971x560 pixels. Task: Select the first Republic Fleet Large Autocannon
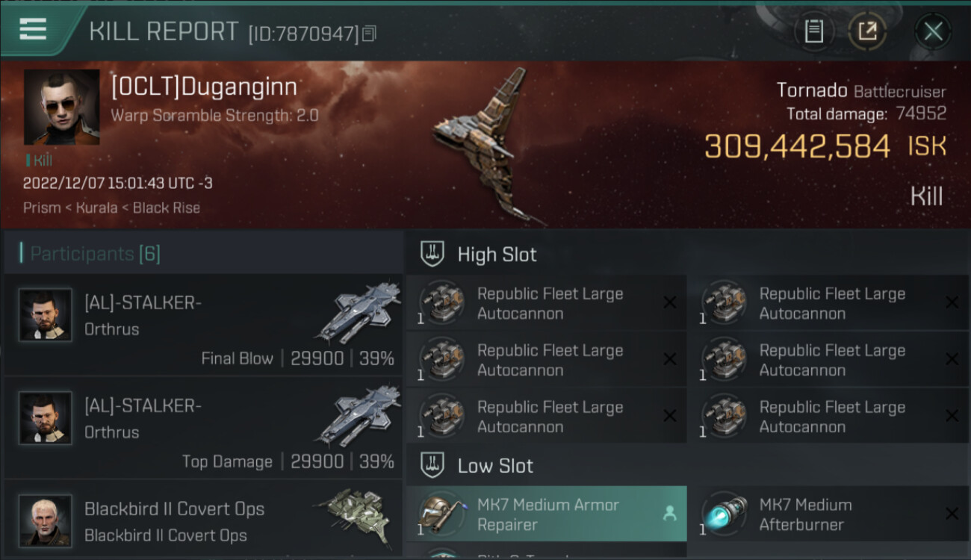(546, 302)
